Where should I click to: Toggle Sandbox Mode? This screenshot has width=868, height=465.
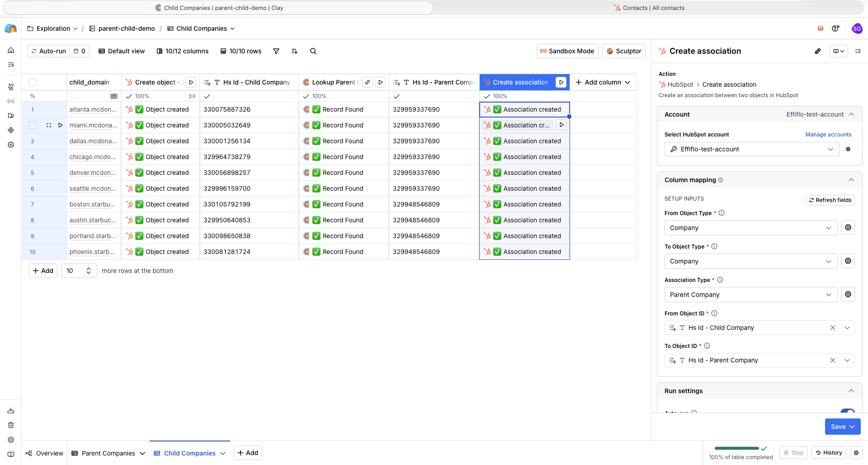(567, 51)
